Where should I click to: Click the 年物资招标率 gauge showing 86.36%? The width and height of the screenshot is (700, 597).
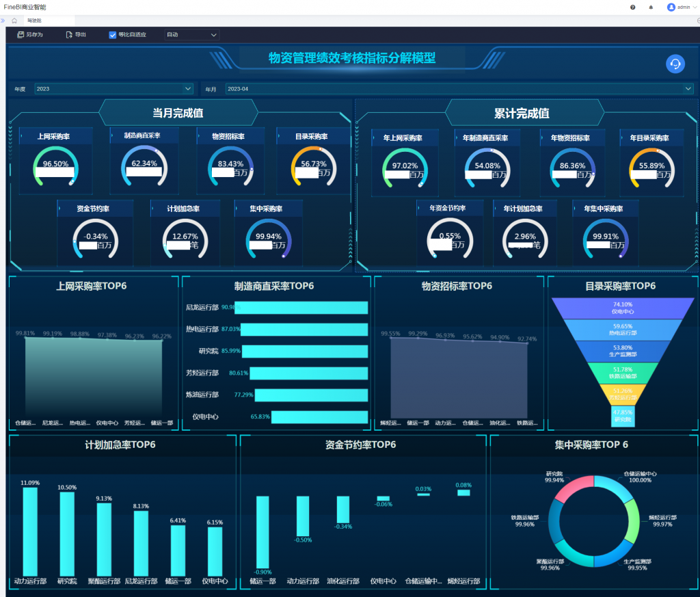point(572,169)
